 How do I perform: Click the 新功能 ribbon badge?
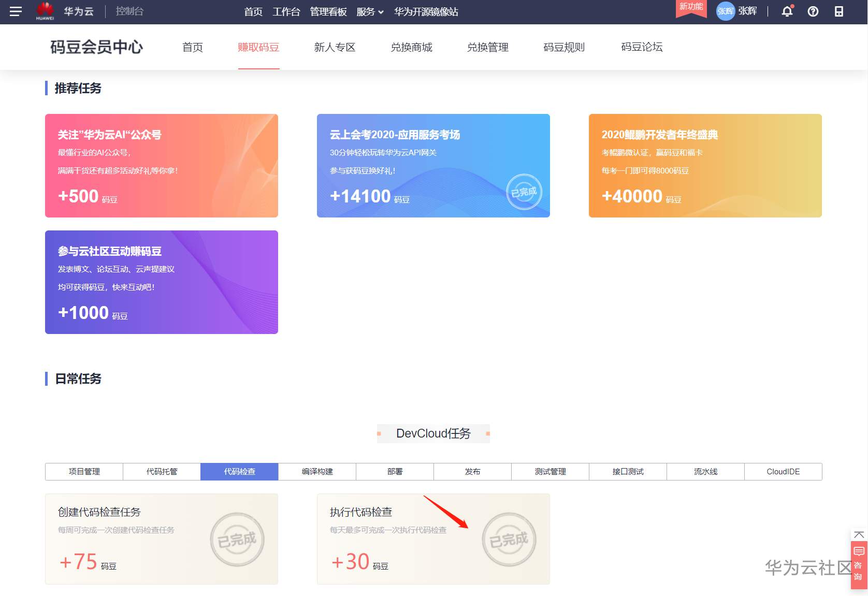pyautogui.click(x=691, y=8)
